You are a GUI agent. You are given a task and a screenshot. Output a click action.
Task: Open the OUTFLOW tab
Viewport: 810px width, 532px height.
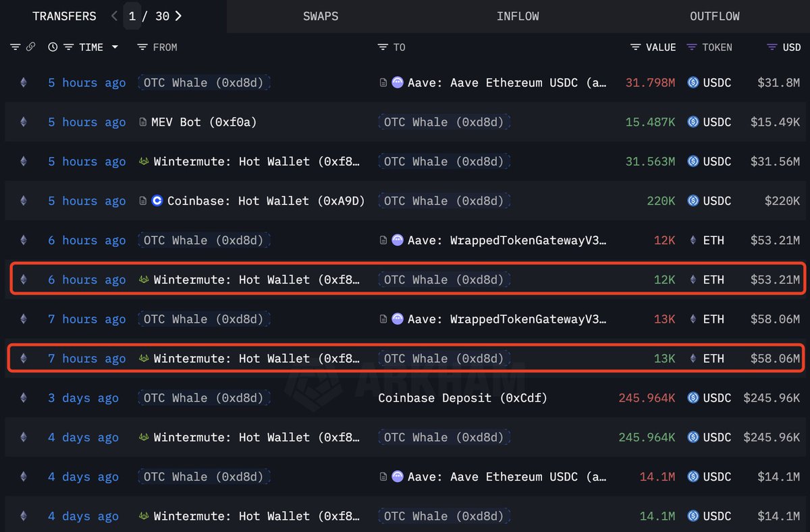715,16
